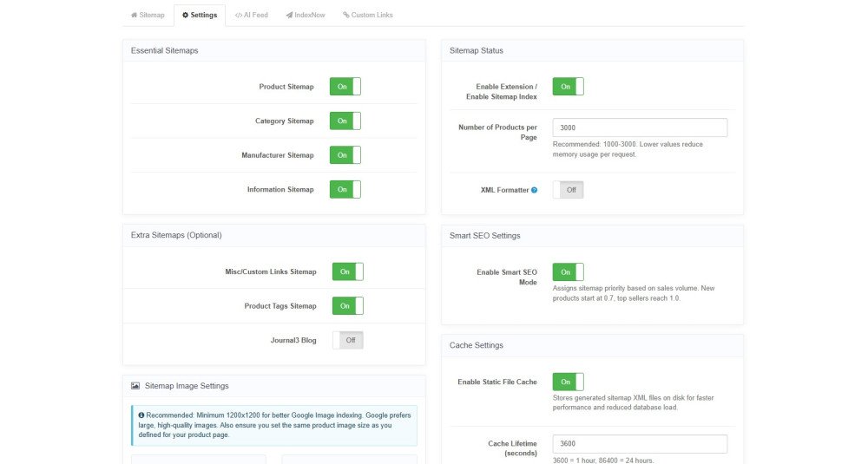The height and width of the screenshot is (464, 868).
Task: Toggle Enable Extension / Sitemap Index switch
Action: point(568,87)
